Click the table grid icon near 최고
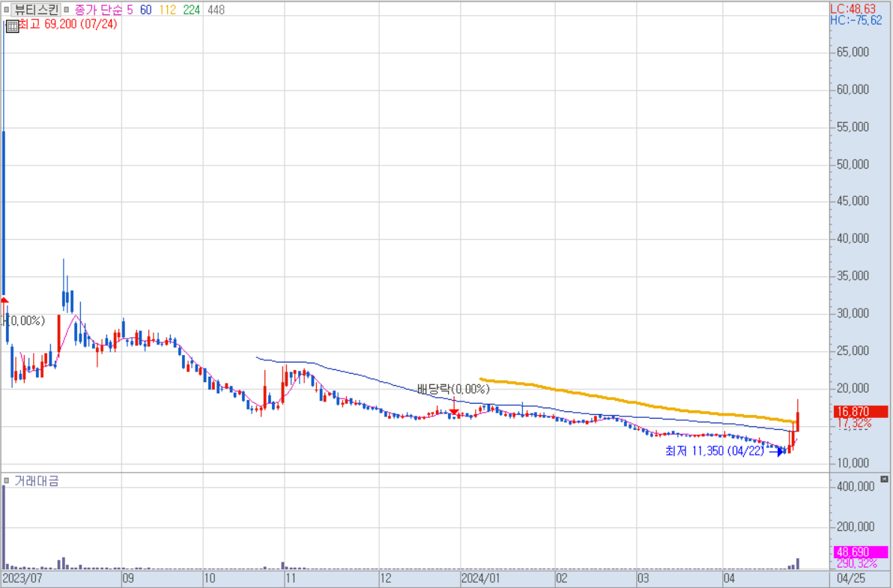This screenshot has height=588, width=893. click(12, 25)
